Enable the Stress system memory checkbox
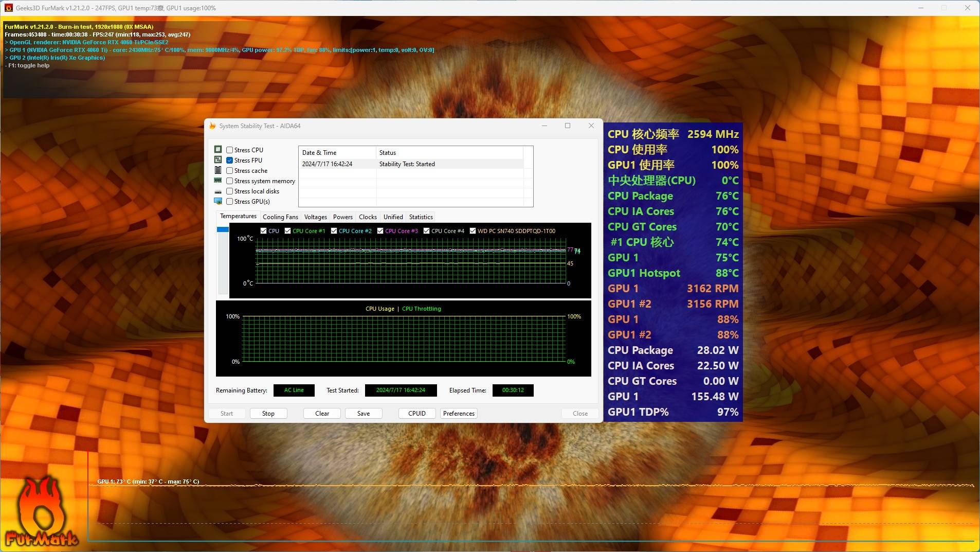 [x=230, y=181]
